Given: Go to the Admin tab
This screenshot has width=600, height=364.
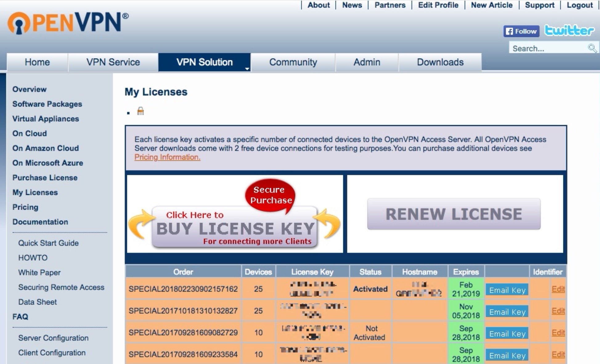Looking at the screenshot, I should 367,62.
